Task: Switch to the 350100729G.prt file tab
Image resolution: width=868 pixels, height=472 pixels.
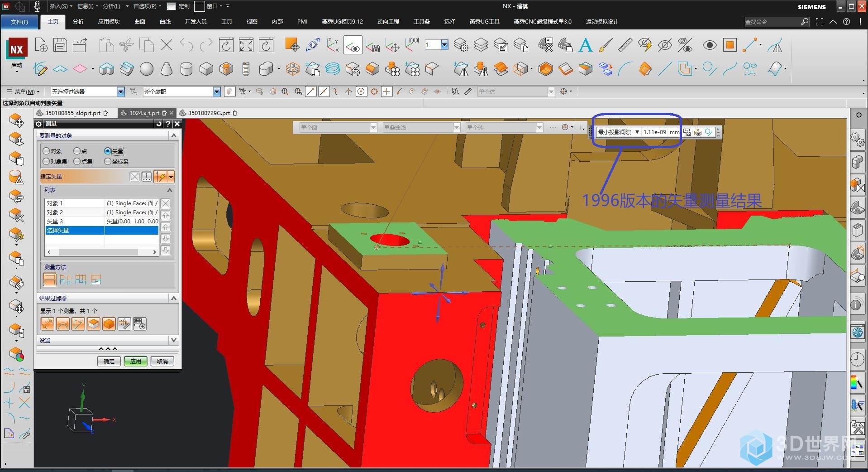Action: click(209, 113)
